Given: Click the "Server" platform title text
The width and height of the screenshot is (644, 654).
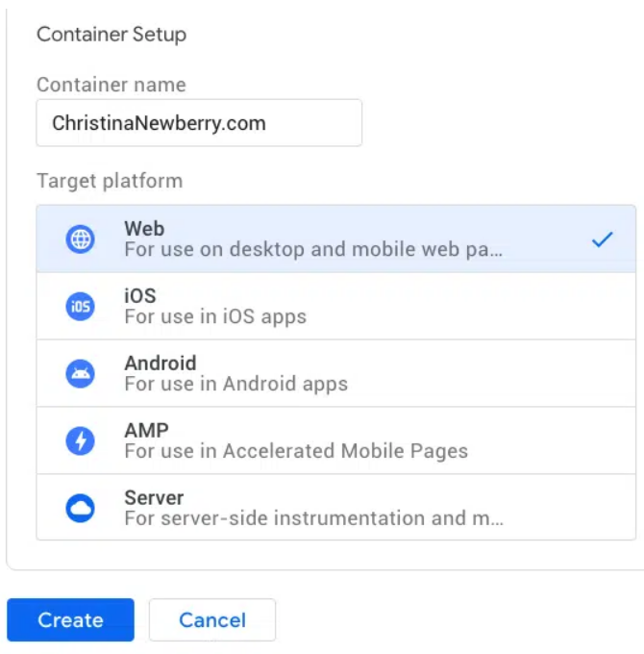Looking at the screenshot, I should point(154,497).
